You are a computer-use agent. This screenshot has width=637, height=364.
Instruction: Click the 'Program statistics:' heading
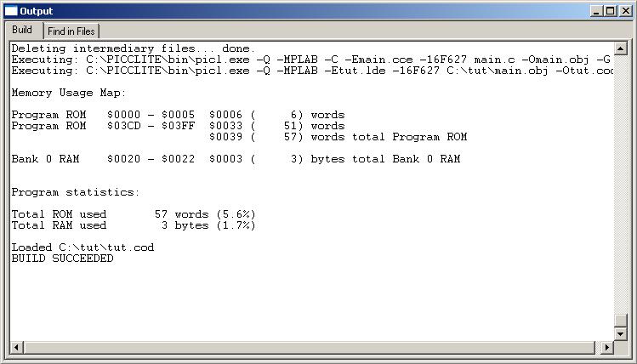coord(76,192)
